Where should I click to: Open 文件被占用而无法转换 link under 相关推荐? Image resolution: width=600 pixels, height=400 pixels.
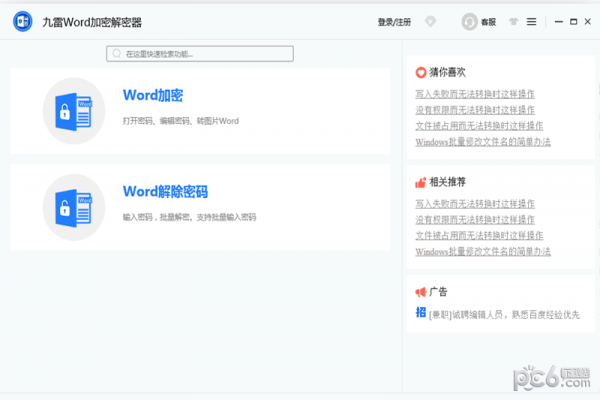[479, 236]
